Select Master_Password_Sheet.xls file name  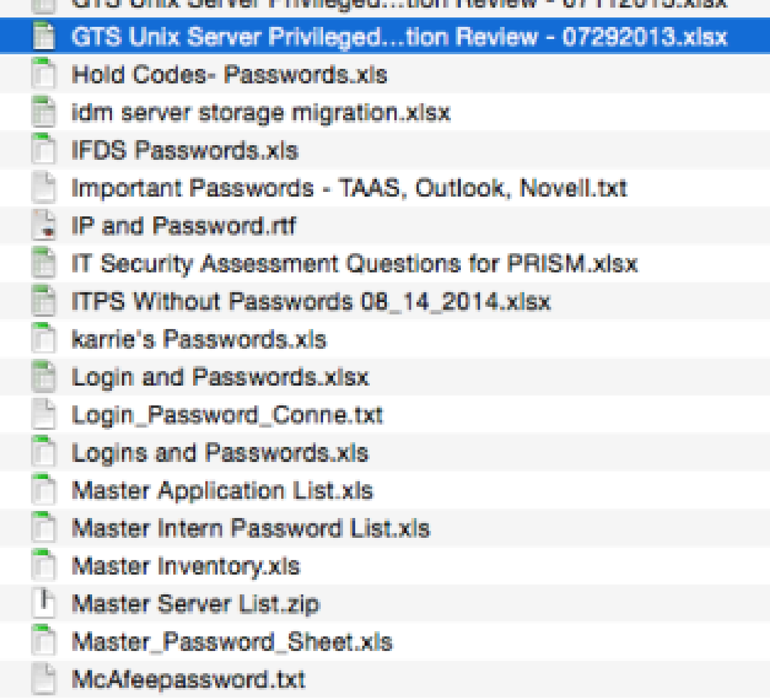[x=232, y=642]
